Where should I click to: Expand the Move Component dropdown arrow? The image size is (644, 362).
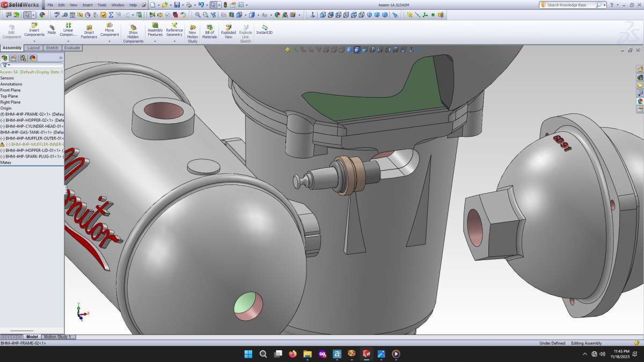coord(109,41)
